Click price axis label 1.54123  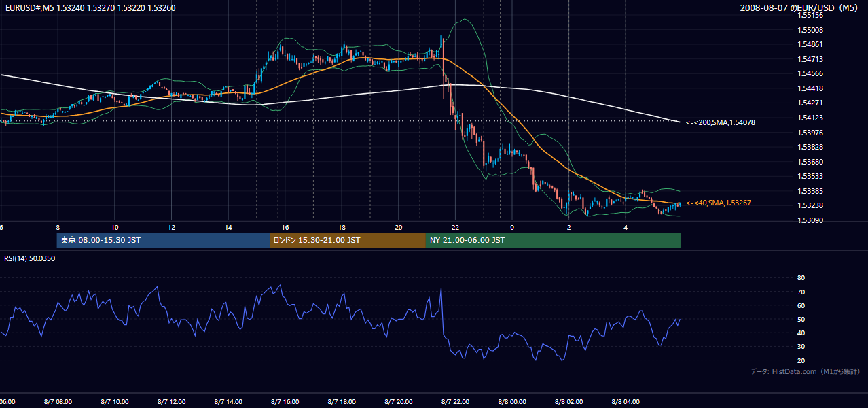pos(810,118)
